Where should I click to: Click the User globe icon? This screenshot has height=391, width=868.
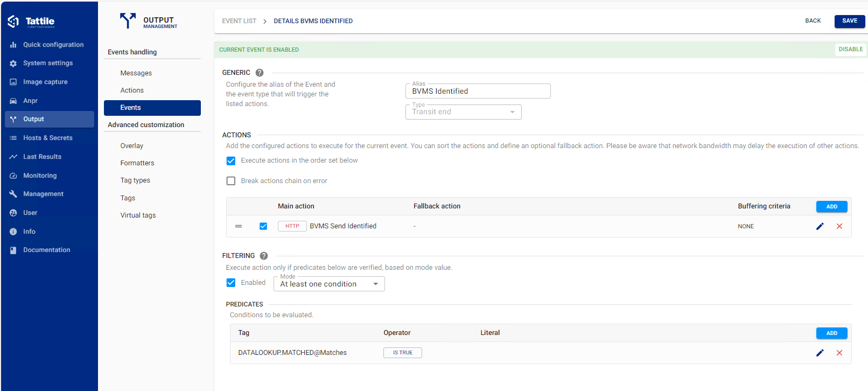[x=13, y=213]
